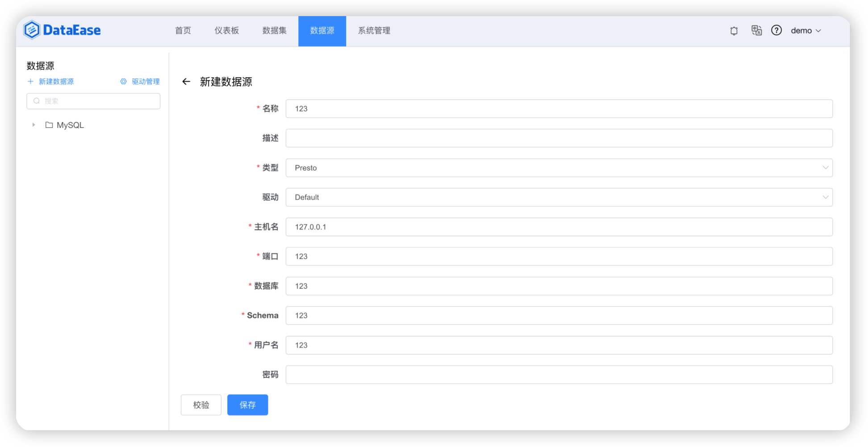868x447 pixels.
Task: Click the DataEase logo
Action: coord(62,30)
